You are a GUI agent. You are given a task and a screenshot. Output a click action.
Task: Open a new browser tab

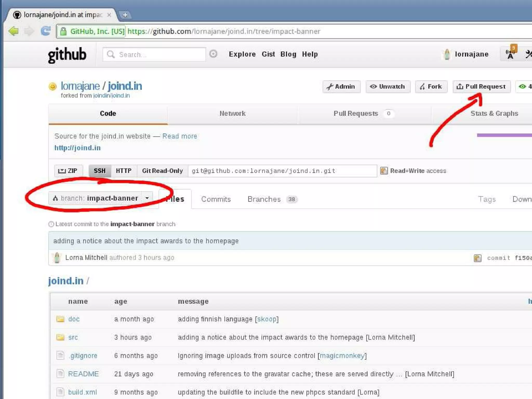pyautogui.click(x=125, y=15)
